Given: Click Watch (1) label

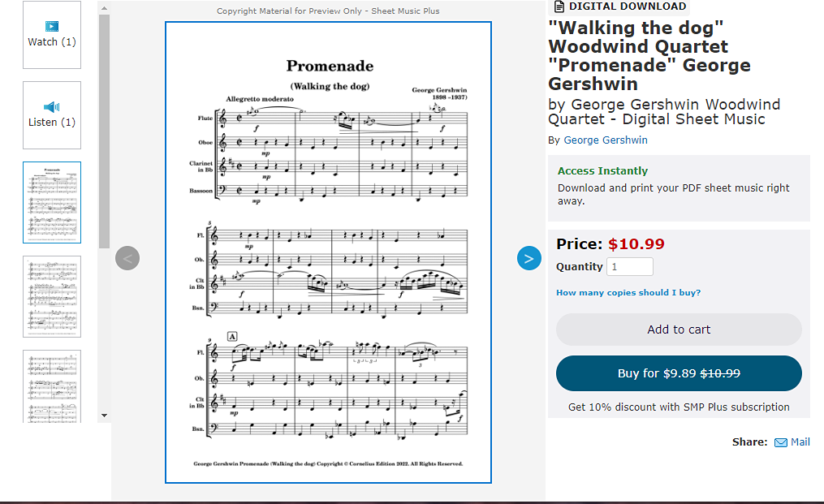Looking at the screenshot, I should click(x=52, y=41).
